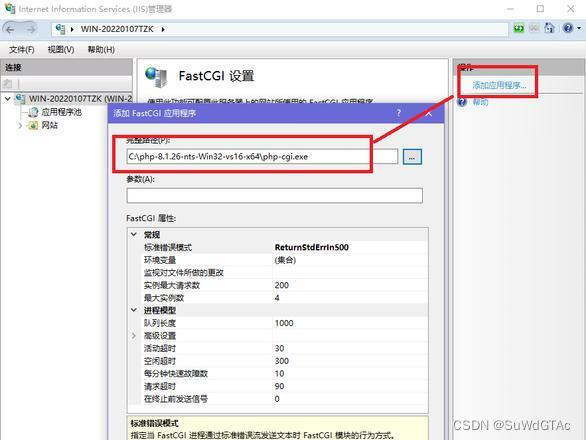This screenshot has height=440, width=586.
Task: Collapse the WIN-20220107TZK server node
Action: [7, 99]
